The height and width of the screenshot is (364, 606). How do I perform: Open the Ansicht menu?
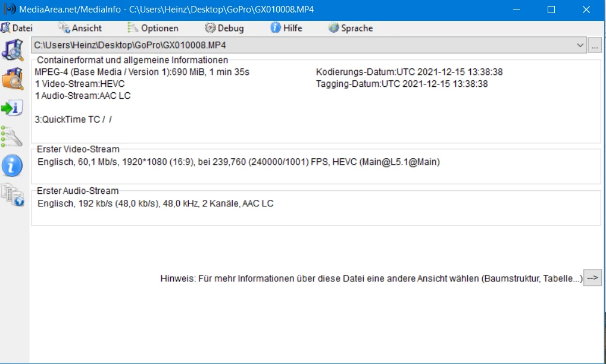(80, 28)
